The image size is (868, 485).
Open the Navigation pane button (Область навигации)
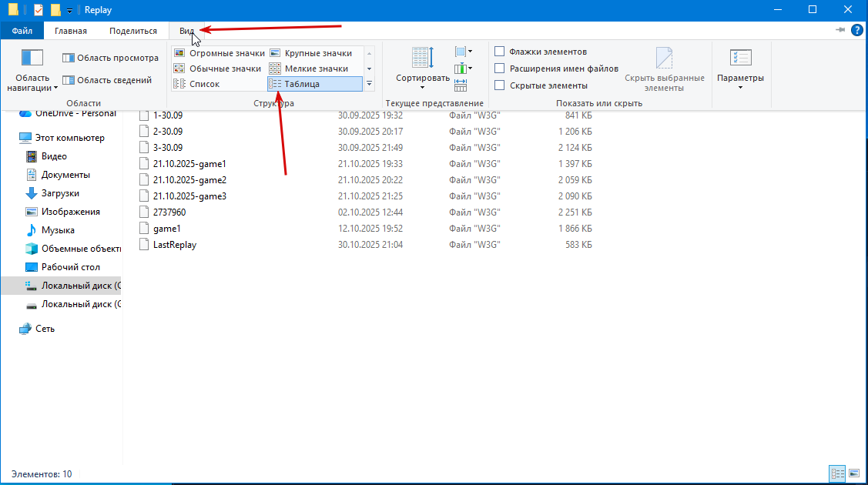(32, 70)
